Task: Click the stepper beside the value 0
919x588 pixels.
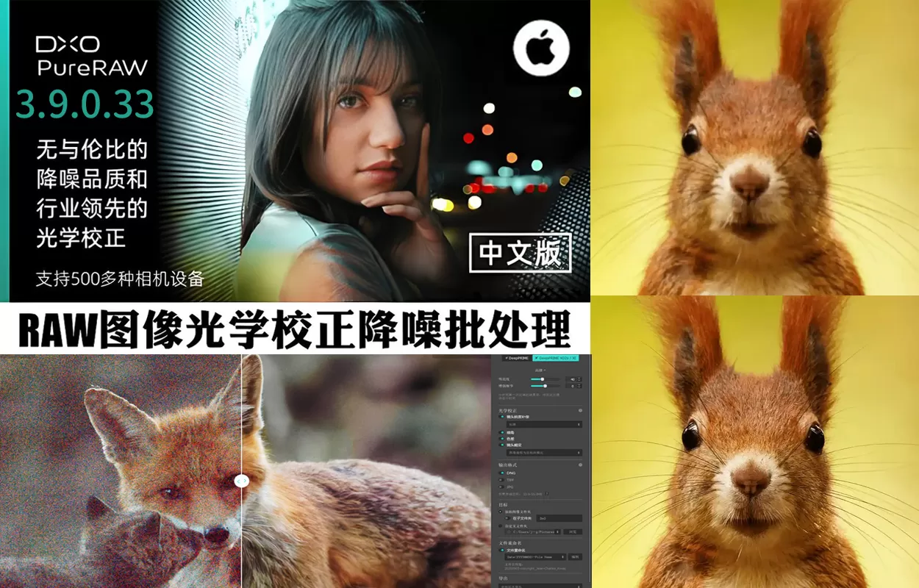Action: 579,386
